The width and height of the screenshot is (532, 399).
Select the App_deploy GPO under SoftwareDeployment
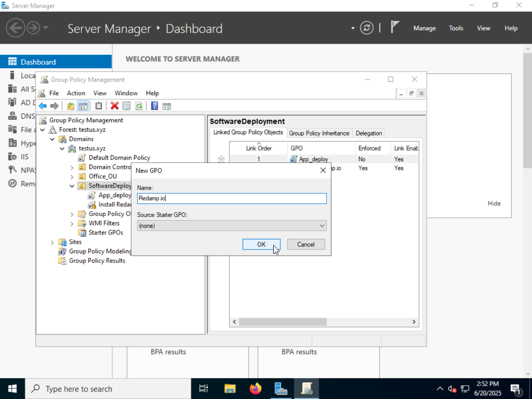click(115, 195)
